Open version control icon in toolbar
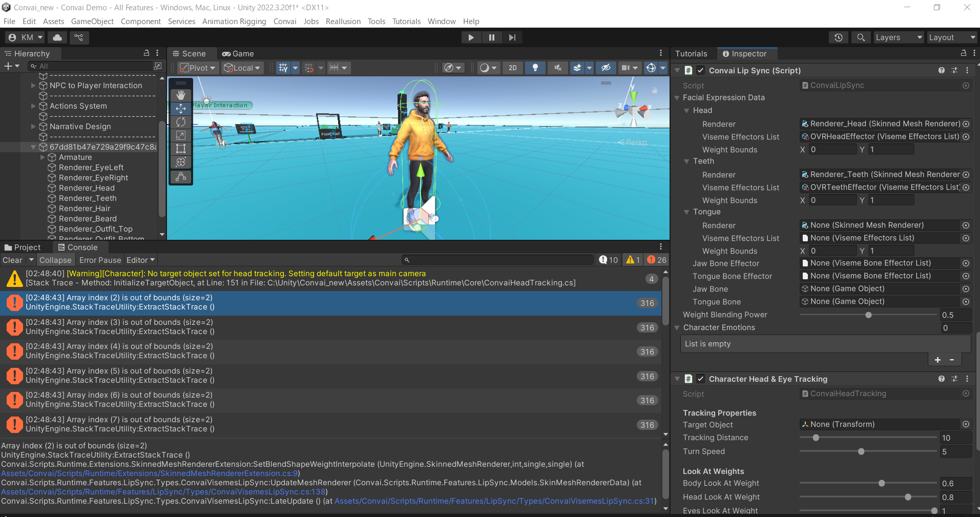Image resolution: width=980 pixels, height=517 pixels. pos(79,37)
